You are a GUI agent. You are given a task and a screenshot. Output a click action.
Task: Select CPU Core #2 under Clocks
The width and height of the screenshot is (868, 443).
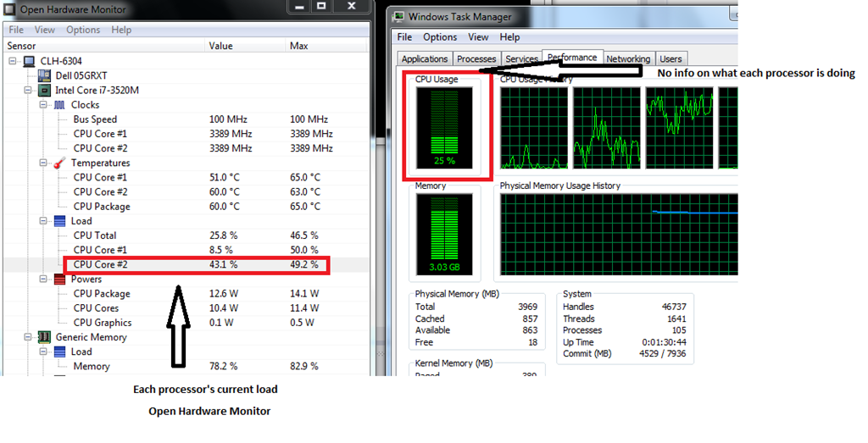pyautogui.click(x=186, y=148)
